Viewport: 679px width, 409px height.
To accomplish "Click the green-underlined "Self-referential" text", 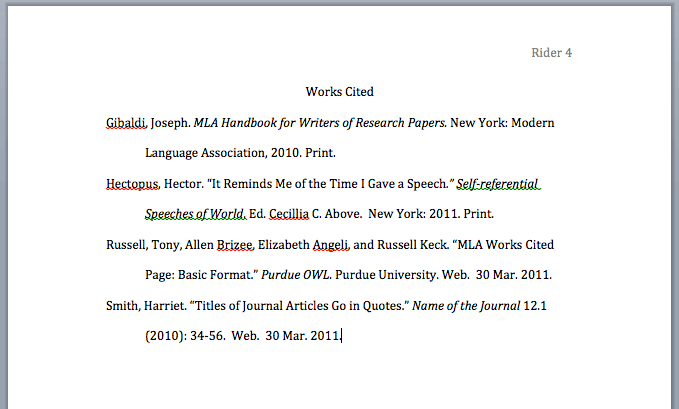I will [x=497, y=184].
